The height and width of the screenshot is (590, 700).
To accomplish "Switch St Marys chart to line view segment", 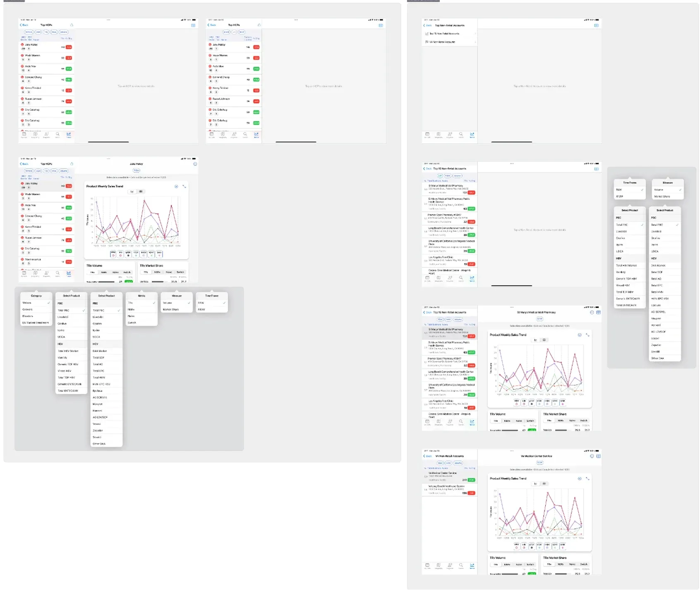I will tap(535, 340).
